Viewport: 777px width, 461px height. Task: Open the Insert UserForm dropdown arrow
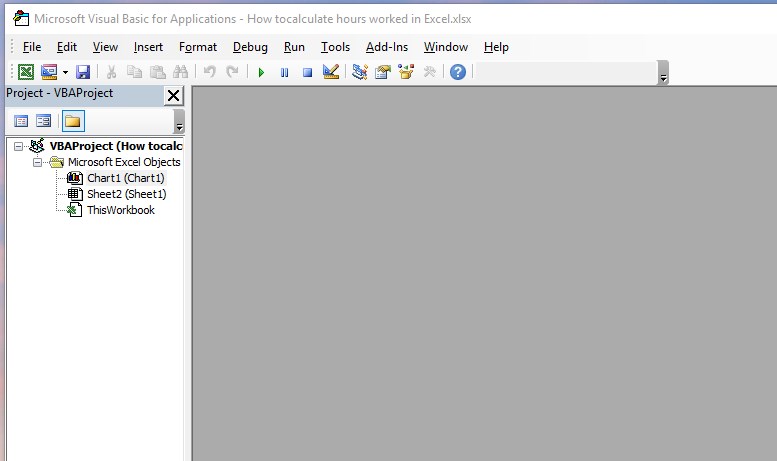point(65,72)
